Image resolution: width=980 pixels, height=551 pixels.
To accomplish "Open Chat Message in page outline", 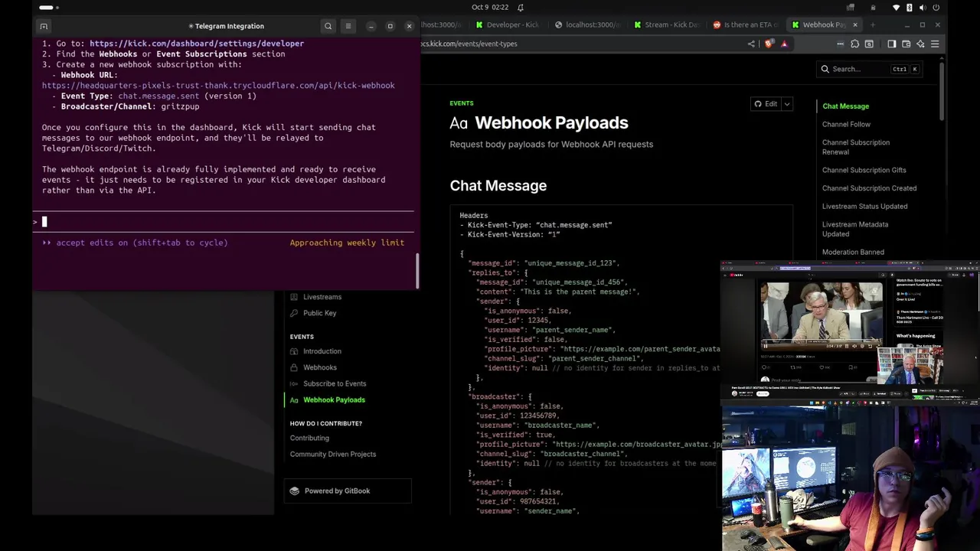I will [845, 106].
